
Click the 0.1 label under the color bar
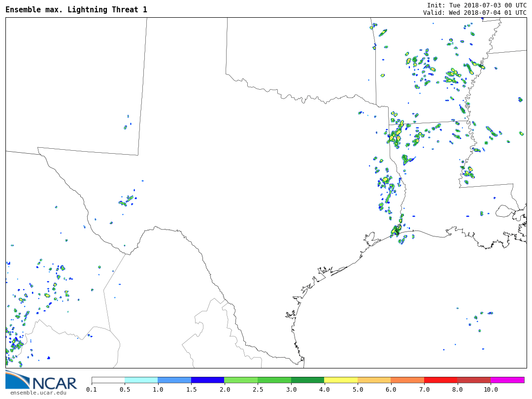[92, 390]
